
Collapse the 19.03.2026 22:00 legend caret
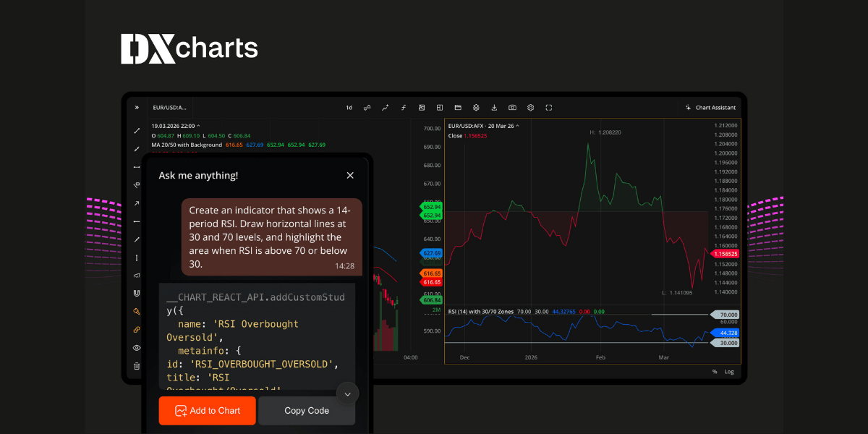pos(198,126)
